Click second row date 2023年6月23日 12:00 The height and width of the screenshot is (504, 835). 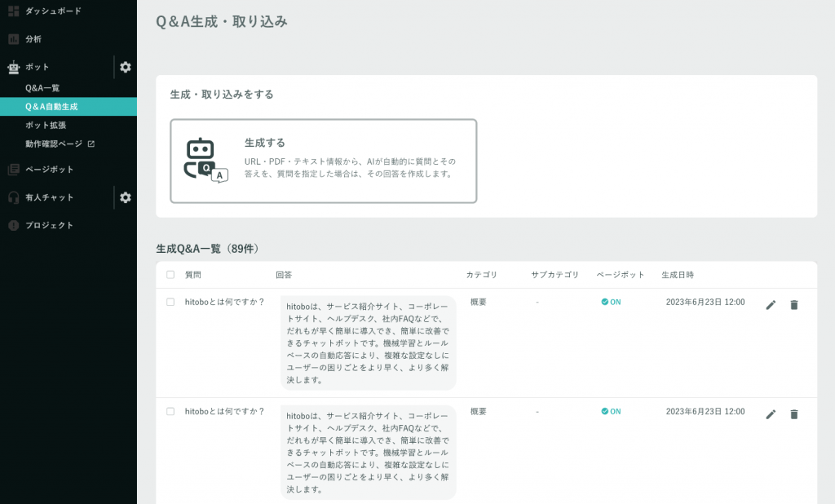pyautogui.click(x=705, y=411)
